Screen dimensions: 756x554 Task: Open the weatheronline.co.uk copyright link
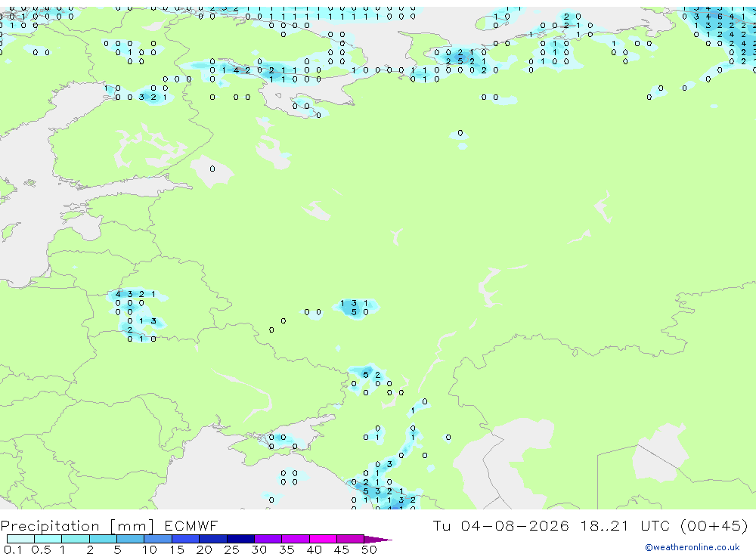(692, 546)
